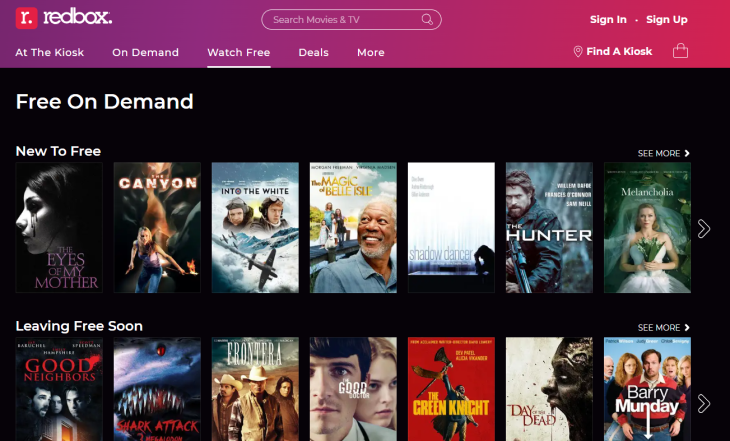Click the search magnifying glass icon
Viewport: 730px width, 441px height.
click(x=427, y=20)
